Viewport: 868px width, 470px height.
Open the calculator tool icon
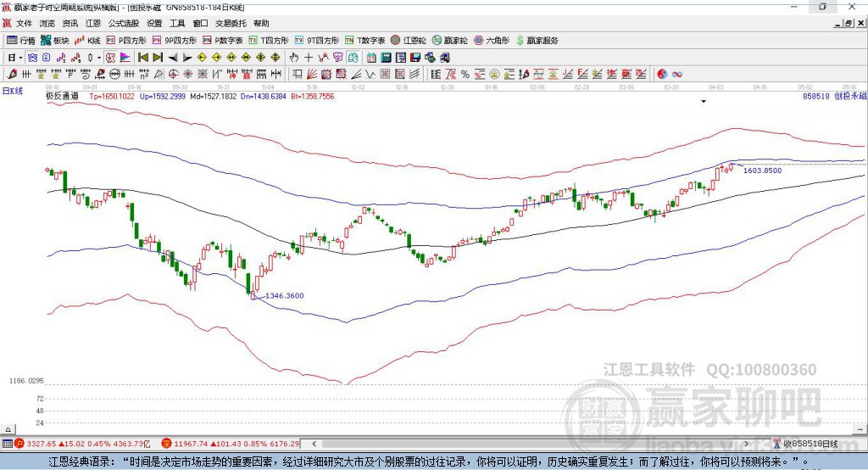click(386, 58)
